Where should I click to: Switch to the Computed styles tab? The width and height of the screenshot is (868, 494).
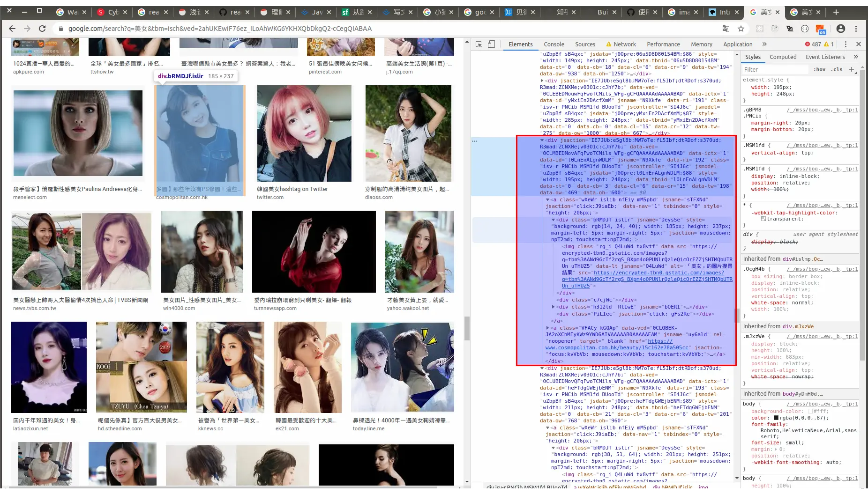(x=783, y=57)
